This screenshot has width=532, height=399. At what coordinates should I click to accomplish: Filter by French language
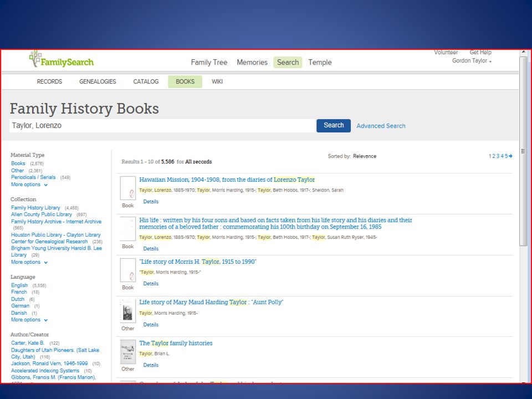(19, 292)
